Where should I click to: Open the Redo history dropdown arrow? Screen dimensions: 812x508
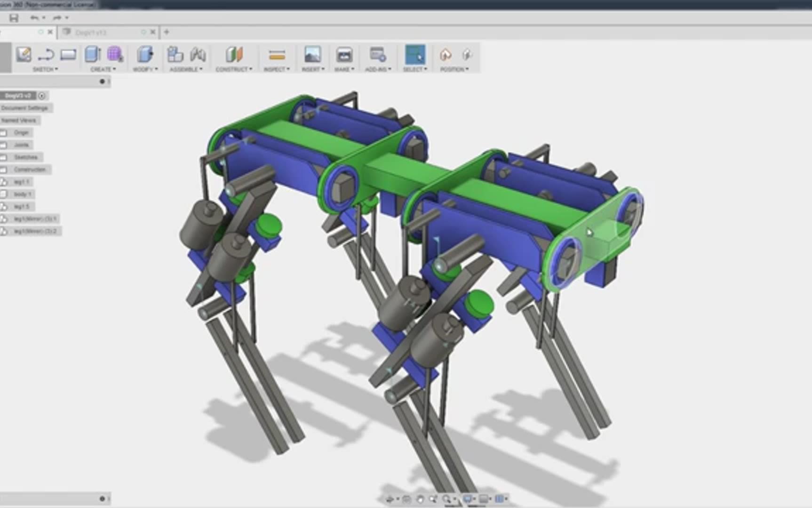67,18
